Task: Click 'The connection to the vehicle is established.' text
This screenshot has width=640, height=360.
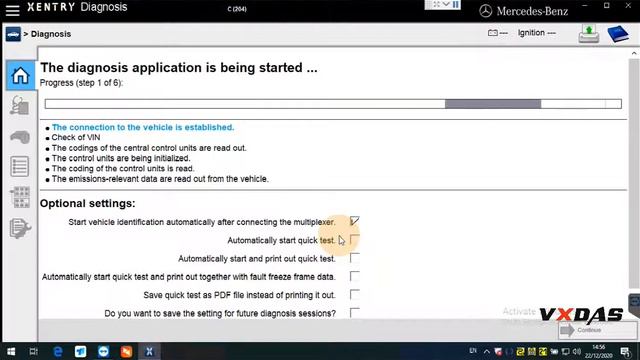Action: tap(143, 127)
